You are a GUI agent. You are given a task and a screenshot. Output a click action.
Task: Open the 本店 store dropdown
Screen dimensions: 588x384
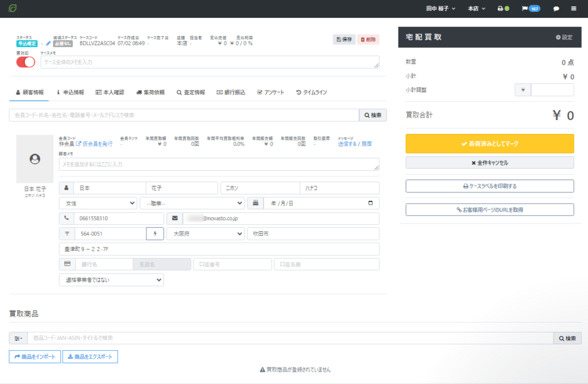point(476,8)
